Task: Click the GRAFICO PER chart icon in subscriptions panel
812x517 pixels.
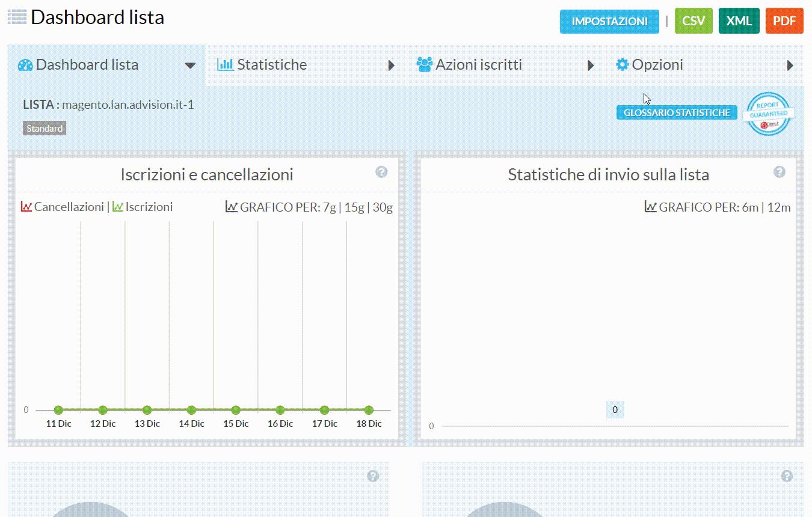Action: tap(232, 206)
